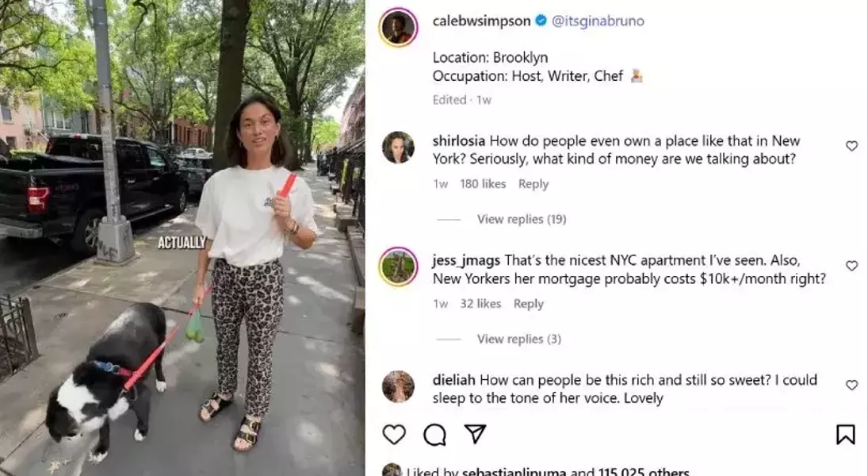This screenshot has width=868, height=476.
Task: Like the post with the heart icon
Action: 394,435
